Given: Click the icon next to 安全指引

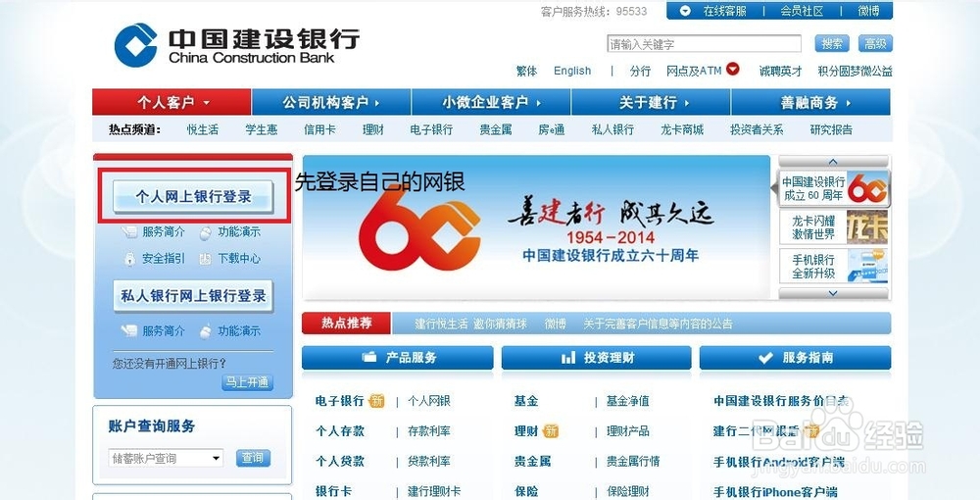Looking at the screenshot, I should (129, 258).
